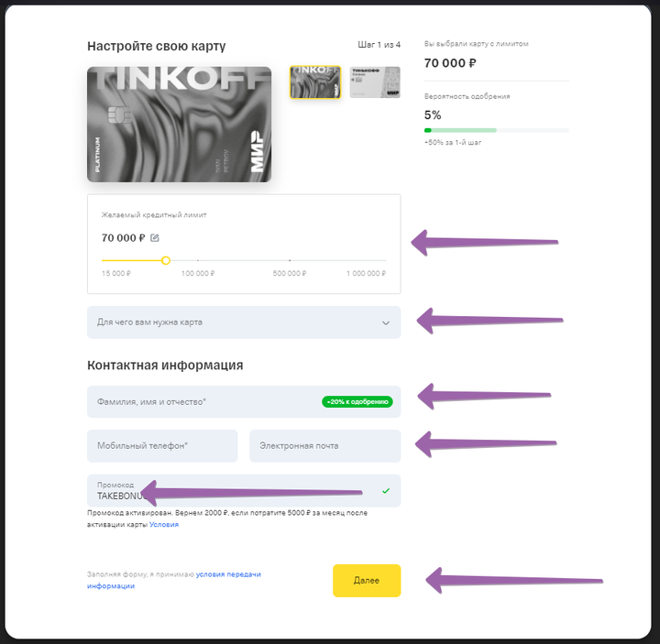Open the 'Для чего вам нужна карта' dropdown
This screenshot has width=660, height=644.
pyautogui.click(x=244, y=322)
